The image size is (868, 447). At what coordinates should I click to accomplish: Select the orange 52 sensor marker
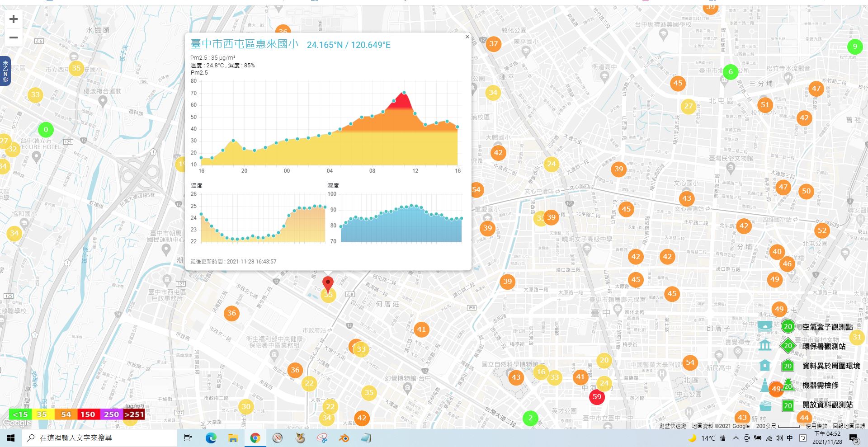[x=822, y=231]
